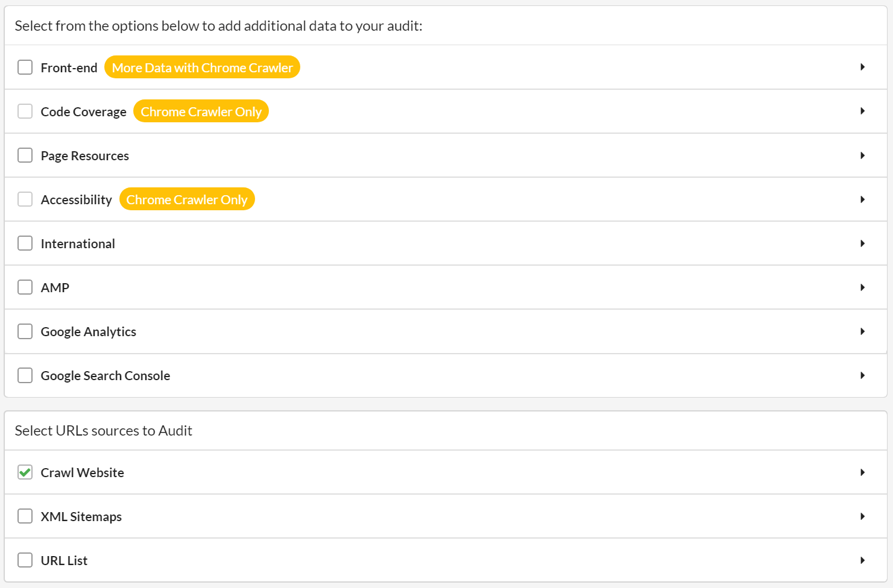Uncheck the Crawl Website checkbox
The width and height of the screenshot is (893, 588).
click(25, 472)
